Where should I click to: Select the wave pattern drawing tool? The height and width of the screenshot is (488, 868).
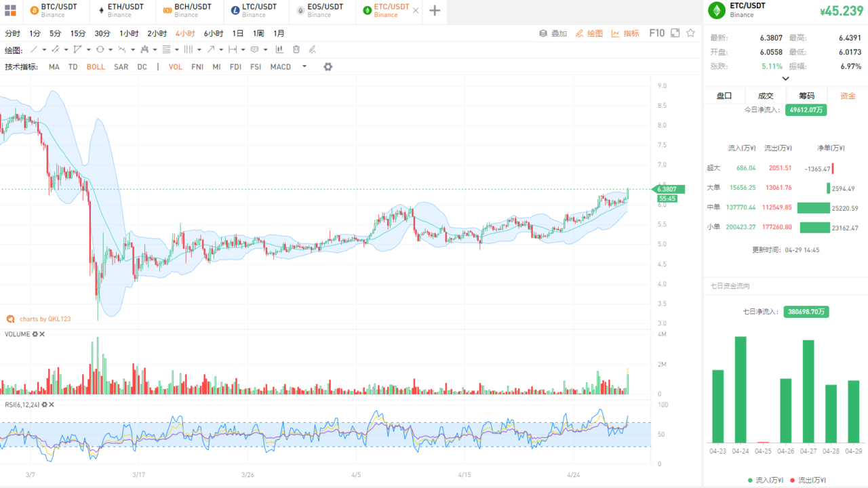[x=122, y=49]
